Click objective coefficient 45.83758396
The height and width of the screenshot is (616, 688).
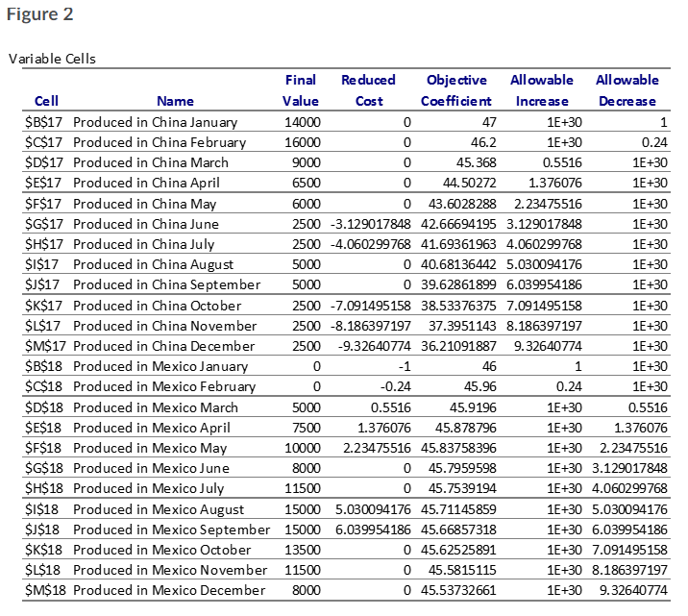pos(458,448)
